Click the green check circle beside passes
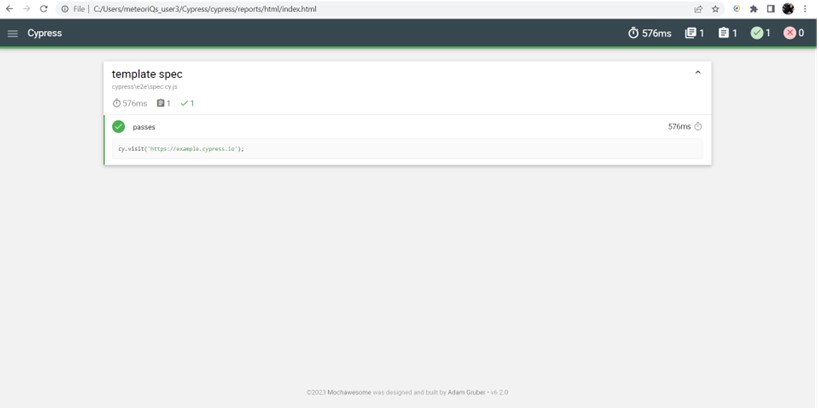The width and height of the screenshot is (819, 408). [x=119, y=126]
